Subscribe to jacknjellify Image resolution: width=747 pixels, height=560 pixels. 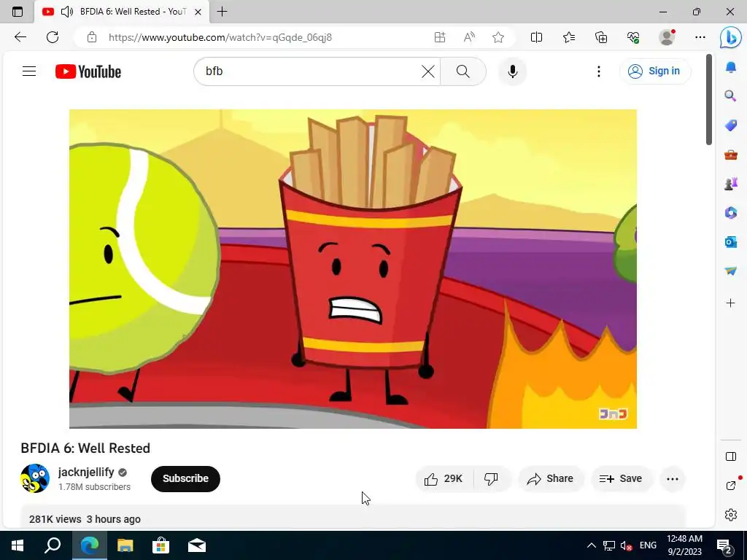coord(185,478)
